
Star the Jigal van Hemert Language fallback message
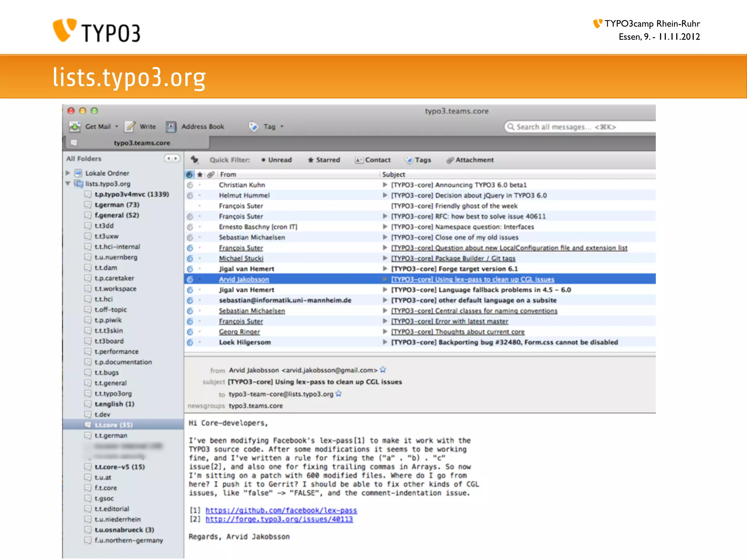(200, 290)
